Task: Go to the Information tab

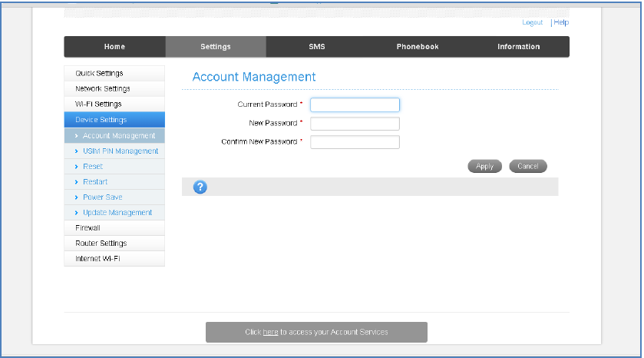Action: [x=518, y=47]
